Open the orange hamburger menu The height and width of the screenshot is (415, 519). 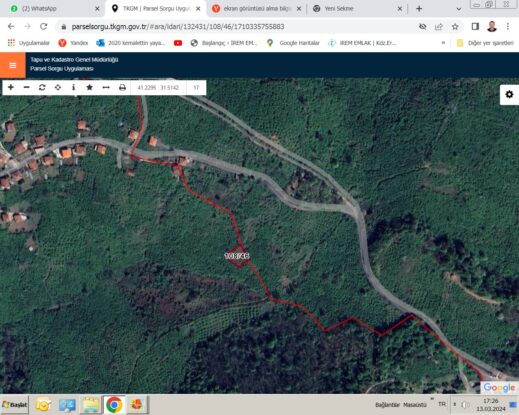(13, 65)
